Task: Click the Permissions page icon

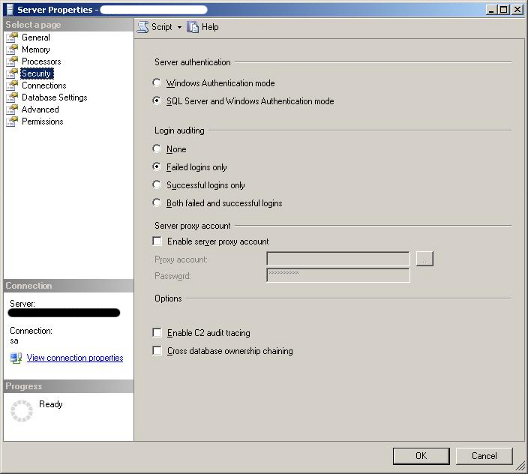Action: (x=12, y=122)
